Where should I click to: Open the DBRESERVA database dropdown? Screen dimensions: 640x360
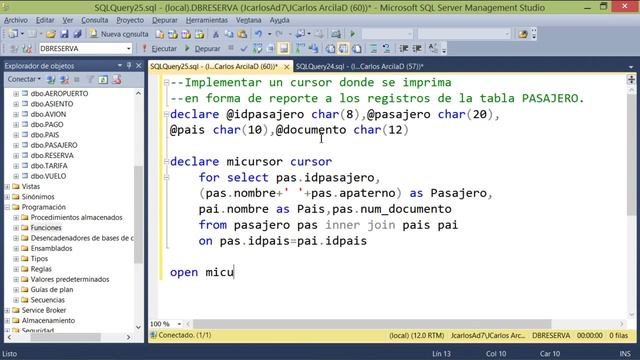(128, 49)
